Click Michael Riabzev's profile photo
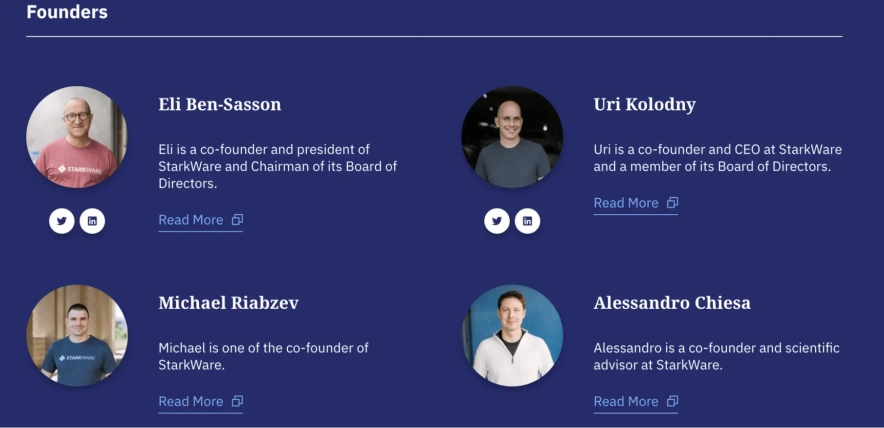The image size is (884, 428). tap(77, 336)
